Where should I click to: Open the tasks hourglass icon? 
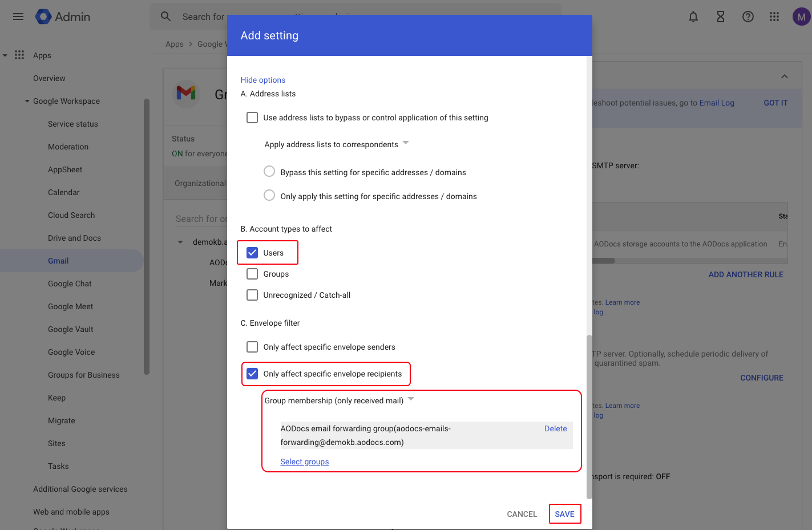(721, 17)
